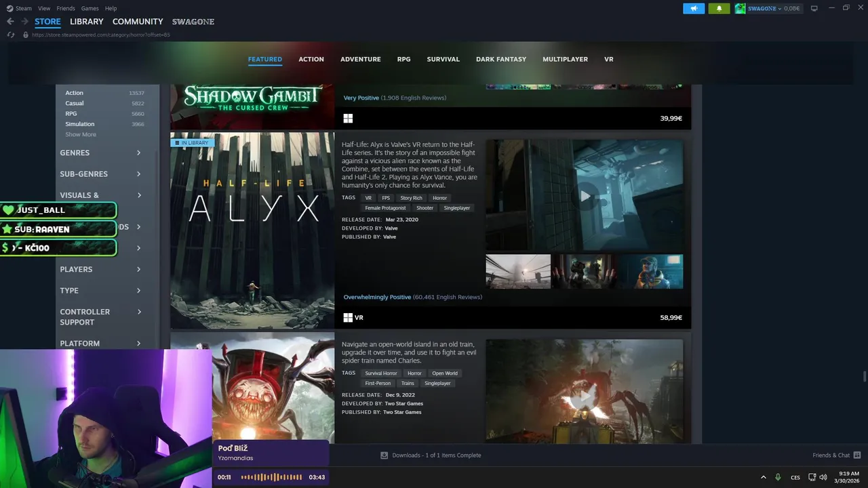
Task: Open the Half-Life Alyx cover art
Action: [x=252, y=230]
